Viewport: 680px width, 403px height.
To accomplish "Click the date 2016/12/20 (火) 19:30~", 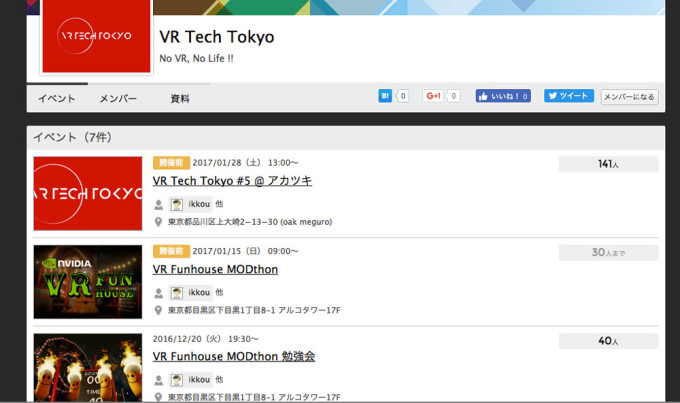I will click(206, 339).
